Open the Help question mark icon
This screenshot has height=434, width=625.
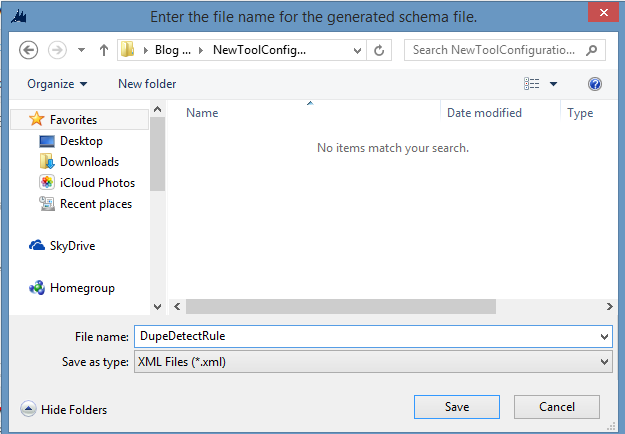[595, 85]
